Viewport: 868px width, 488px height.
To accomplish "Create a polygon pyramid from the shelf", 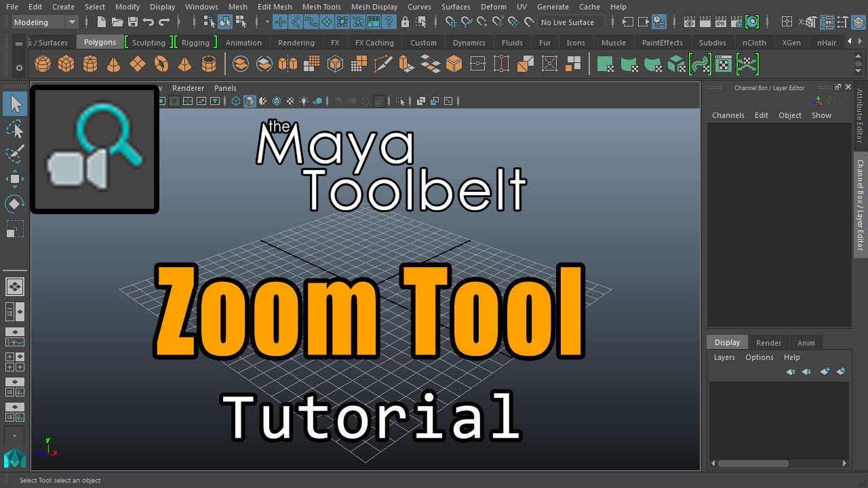I will pos(184,64).
